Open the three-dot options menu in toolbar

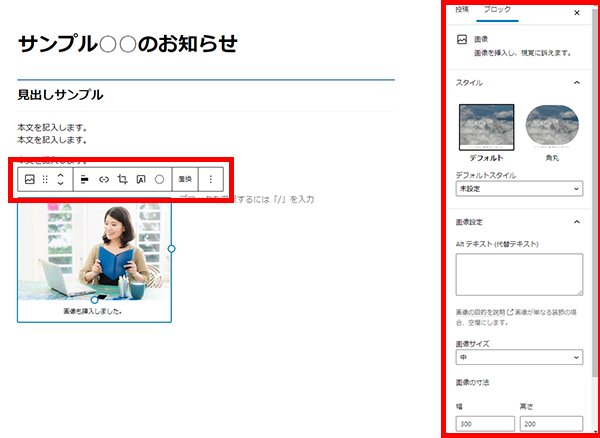(x=210, y=180)
